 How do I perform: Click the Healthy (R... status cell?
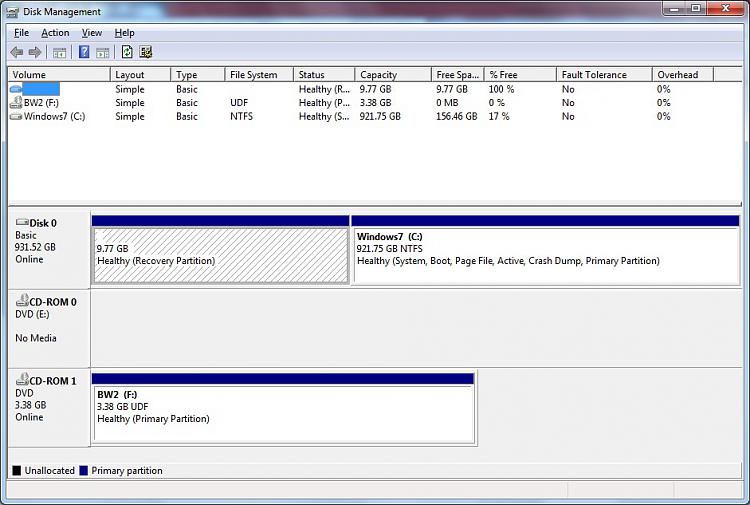pyautogui.click(x=324, y=89)
